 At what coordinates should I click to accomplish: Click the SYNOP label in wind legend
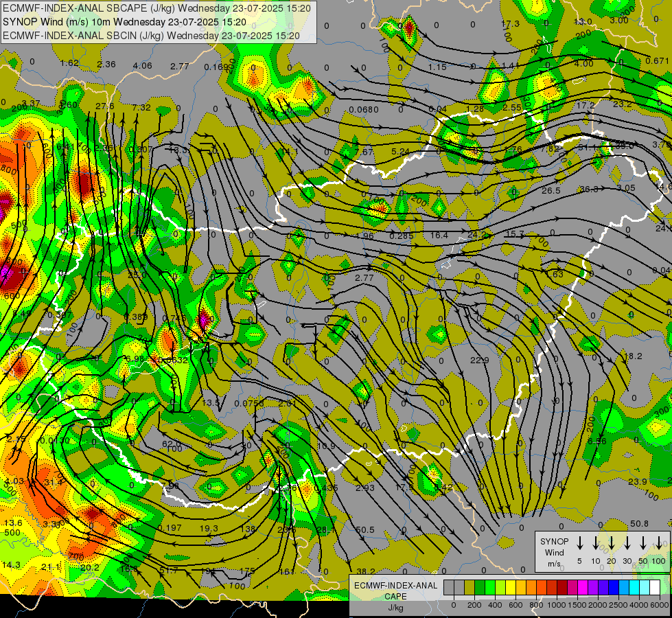(x=554, y=541)
